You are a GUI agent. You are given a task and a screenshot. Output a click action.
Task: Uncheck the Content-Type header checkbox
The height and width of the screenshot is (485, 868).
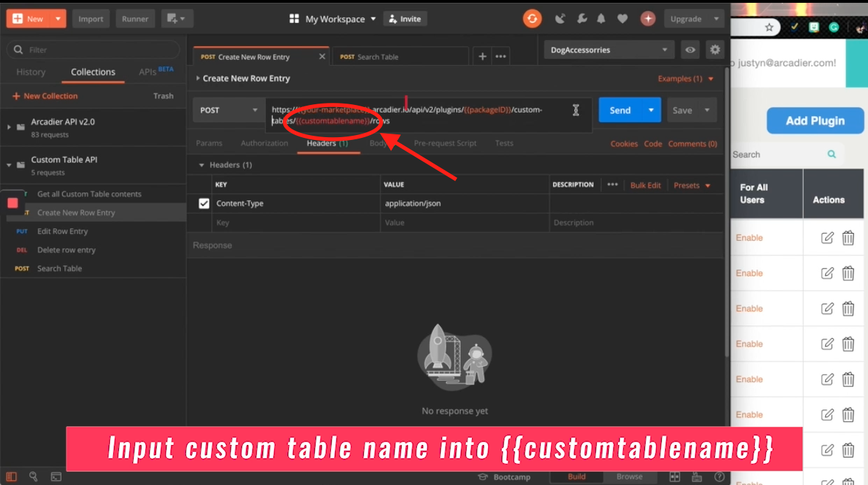tap(204, 204)
